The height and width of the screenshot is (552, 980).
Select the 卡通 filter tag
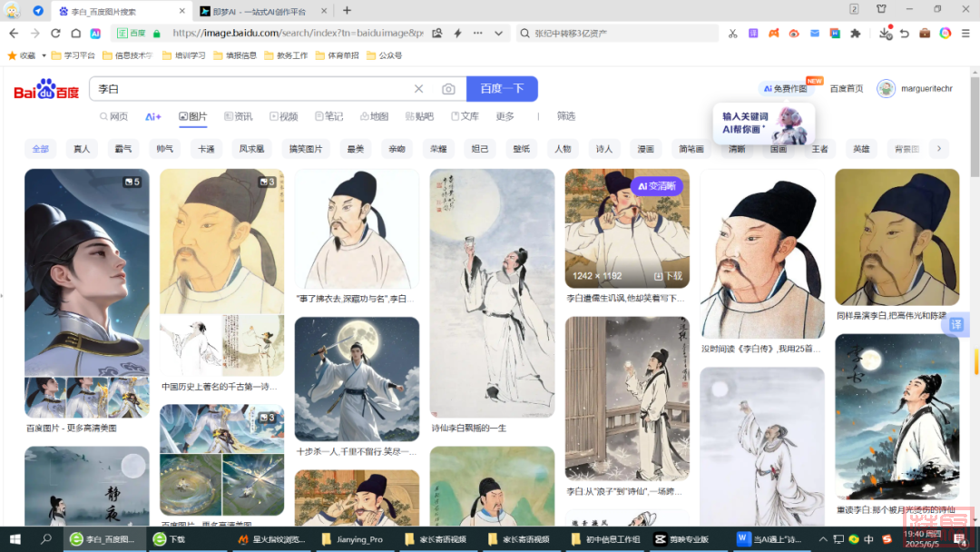coord(206,149)
